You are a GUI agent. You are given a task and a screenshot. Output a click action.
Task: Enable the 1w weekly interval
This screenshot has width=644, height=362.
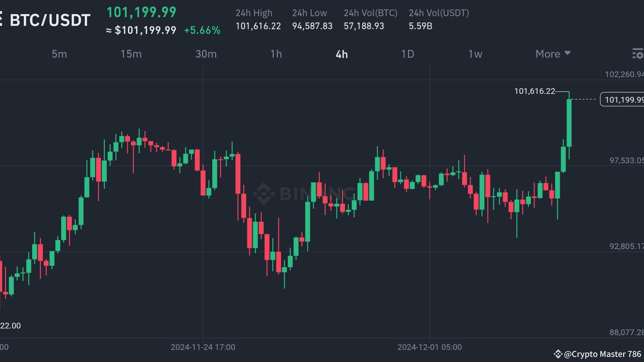(475, 54)
